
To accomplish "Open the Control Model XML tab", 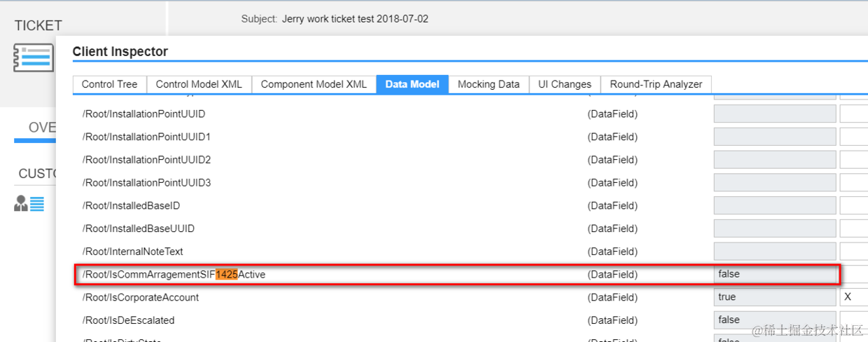I will [x=199, y=84].
